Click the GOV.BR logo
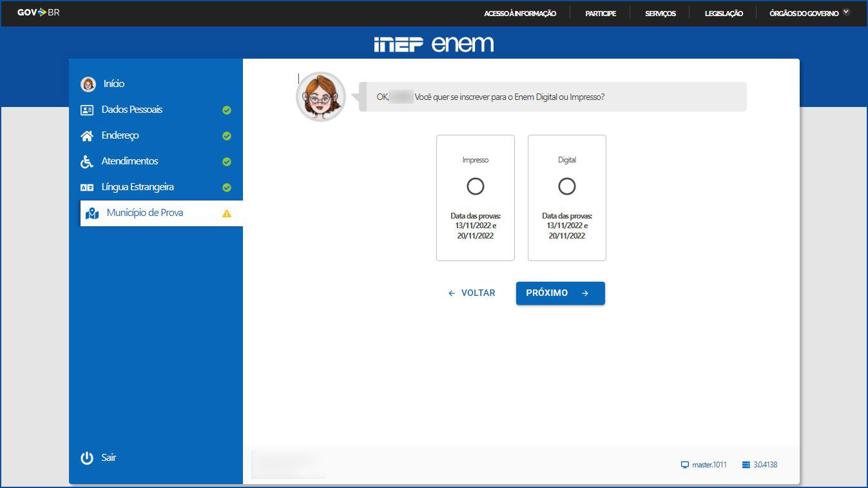This screenshot has width=868, height=488. 39,12
